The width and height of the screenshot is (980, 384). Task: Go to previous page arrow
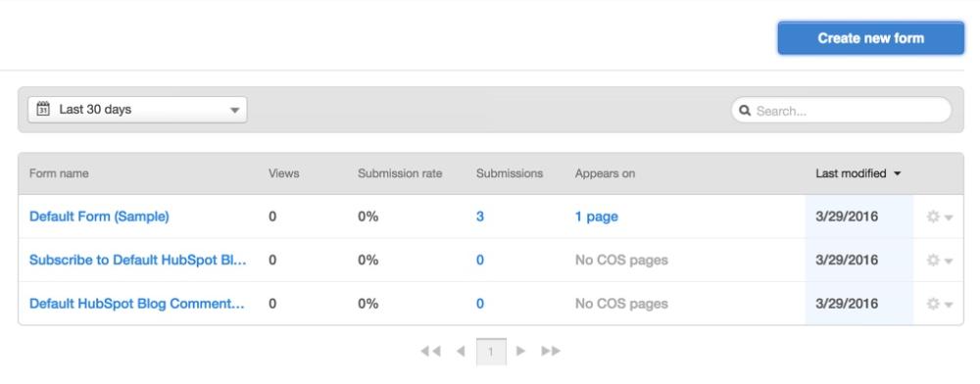coord(461,351)
